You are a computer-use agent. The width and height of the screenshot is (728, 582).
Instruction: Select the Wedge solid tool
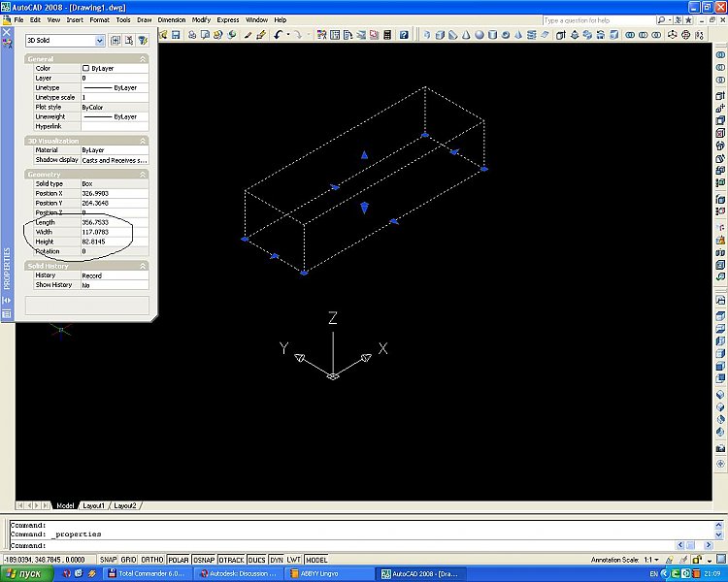click(x=452, y=35)
